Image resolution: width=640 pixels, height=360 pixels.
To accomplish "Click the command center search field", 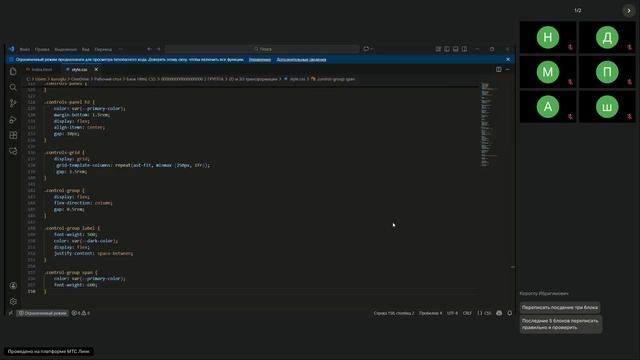I will (262, 49).
